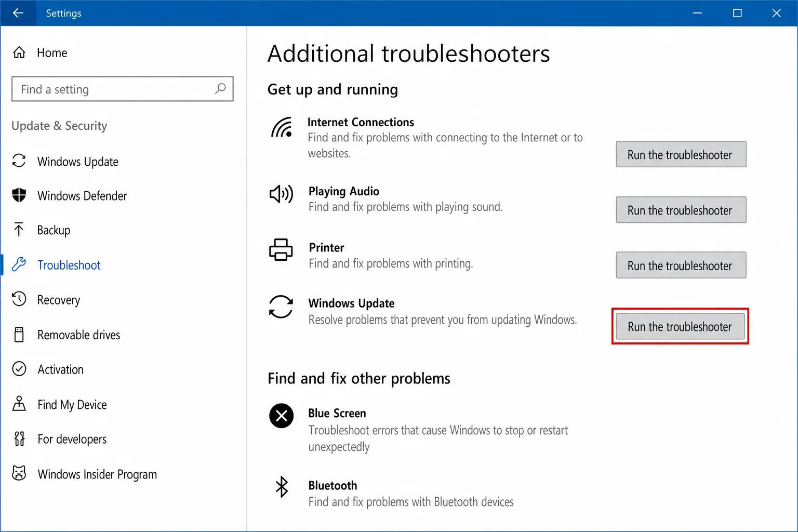
Task: Open Find My Device settings
Action: pyautogui.click(x=72, y=405)
